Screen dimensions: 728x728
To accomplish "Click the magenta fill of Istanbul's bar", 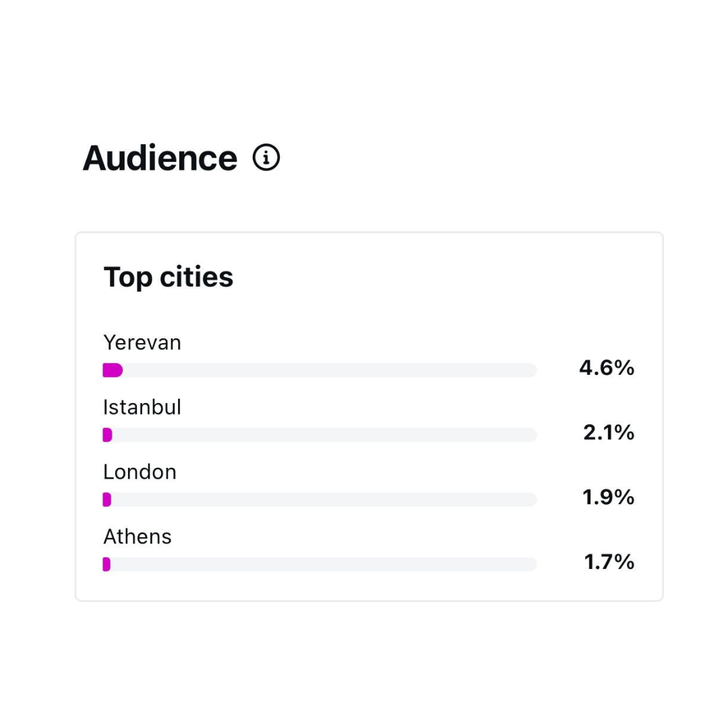I will [x=107, y=435].
